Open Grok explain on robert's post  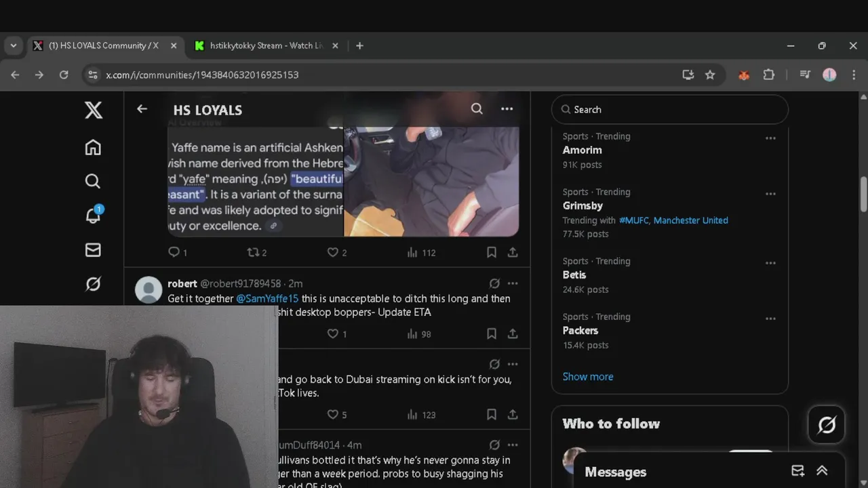tap(494, 283)
